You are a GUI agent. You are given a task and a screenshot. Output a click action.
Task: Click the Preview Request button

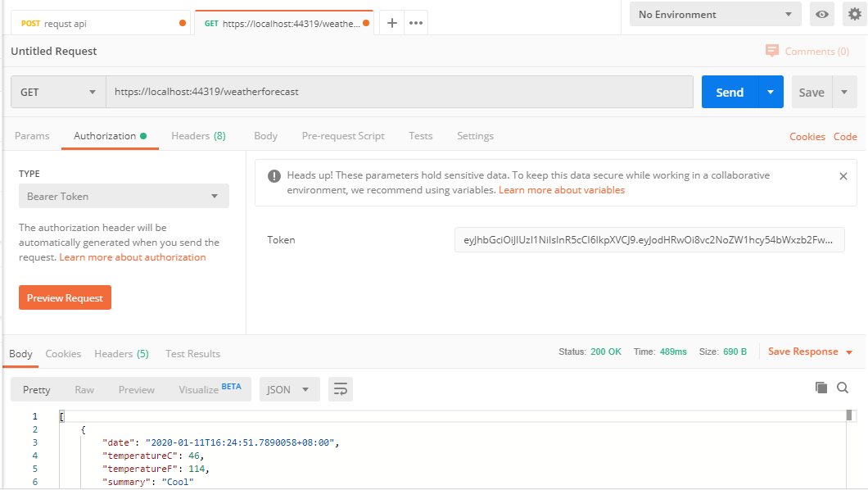click(65, 298)
